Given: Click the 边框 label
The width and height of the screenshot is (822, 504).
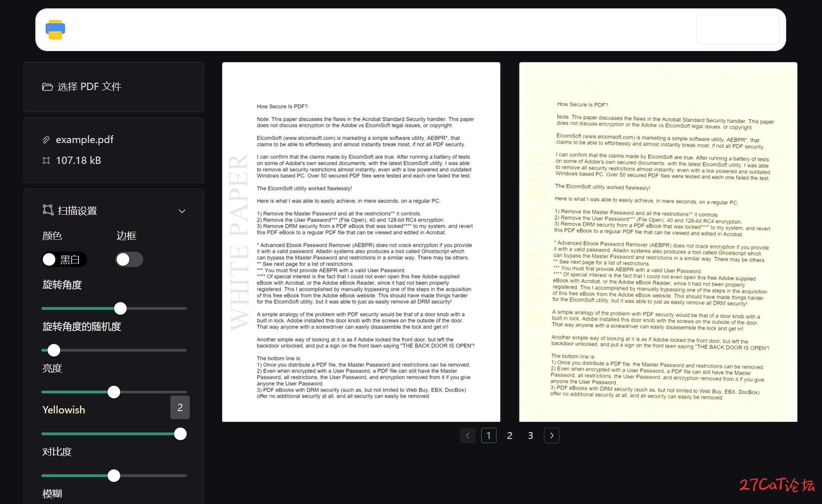Looking at the screenshot, I should click(126, 236).
